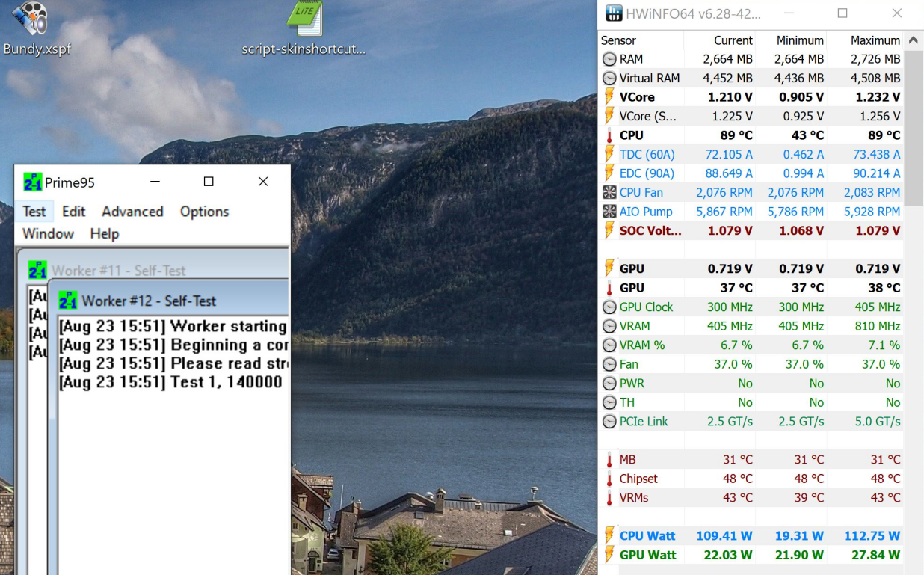The image size is (924, 575).
Task: Click the fan icon beside AIO Pump
Action: click(x=610, y=212)
